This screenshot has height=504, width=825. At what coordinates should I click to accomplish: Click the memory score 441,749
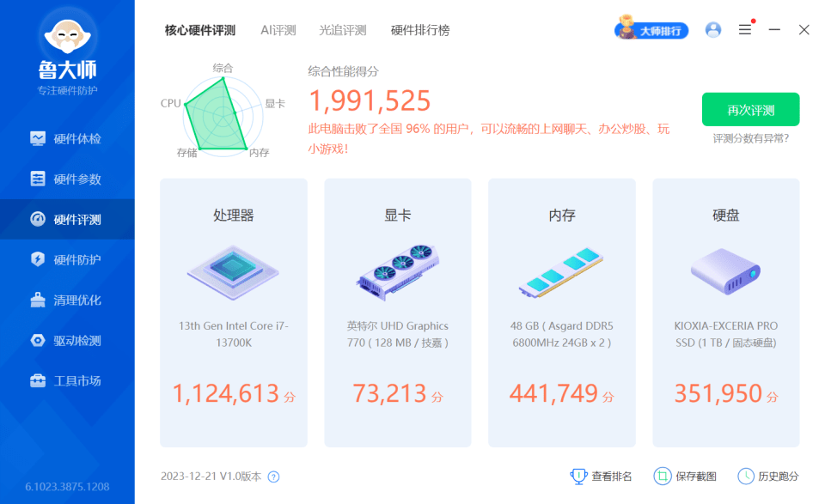[x=554, y=393]
